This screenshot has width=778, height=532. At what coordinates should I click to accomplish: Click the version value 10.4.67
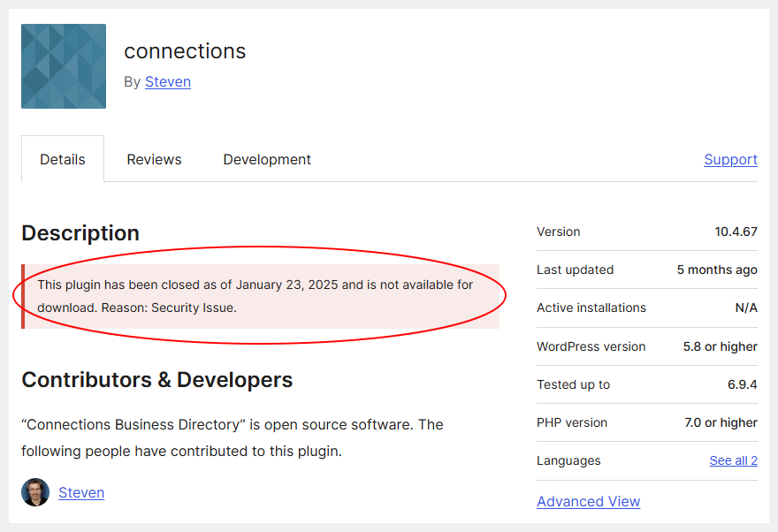[736, 232]
